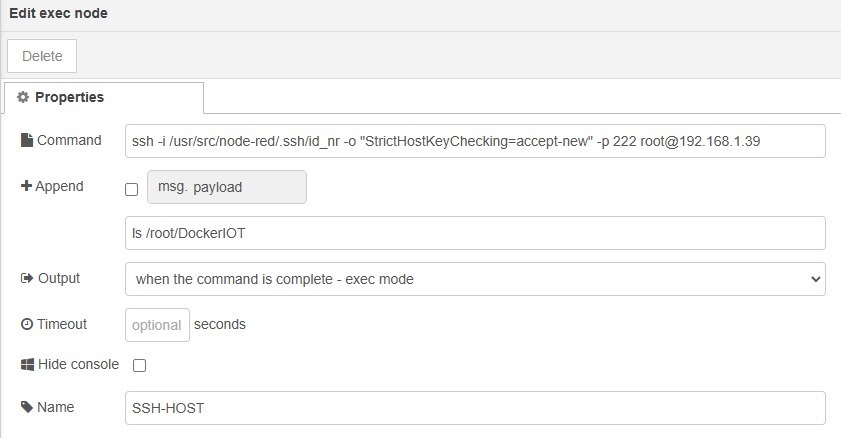Switch to the Properties tab
This screenshot has width=841, height=438.
(x=104, y=98)
